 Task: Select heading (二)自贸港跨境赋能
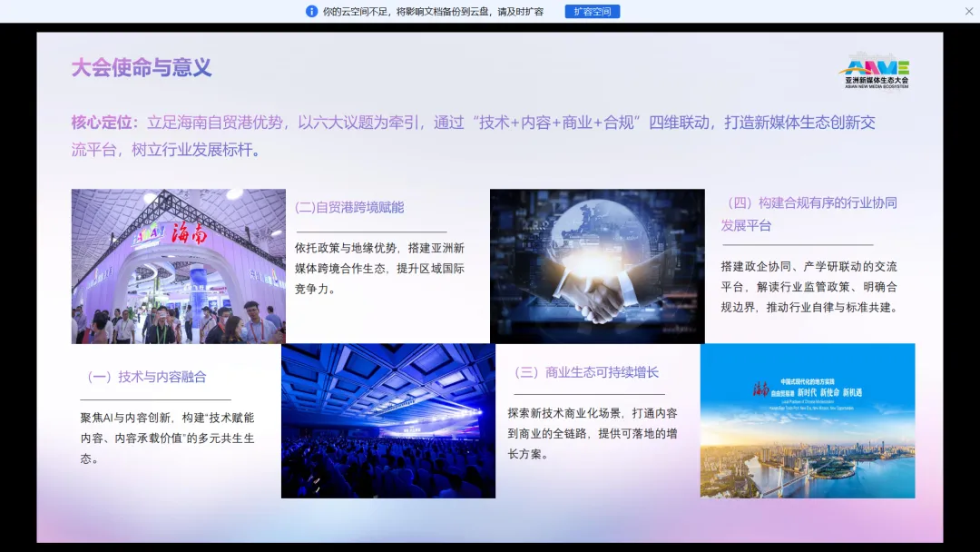coord(349,208)
